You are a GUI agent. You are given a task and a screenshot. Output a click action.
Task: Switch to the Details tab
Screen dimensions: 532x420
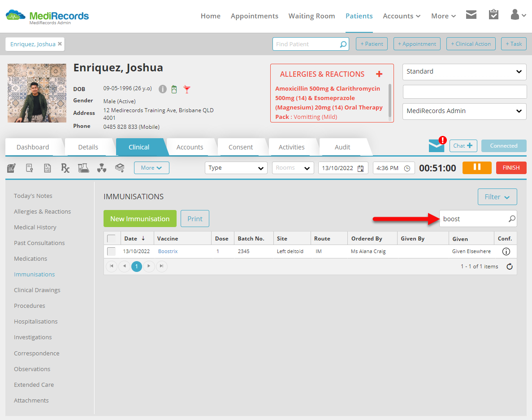click(x=88, y=147)
